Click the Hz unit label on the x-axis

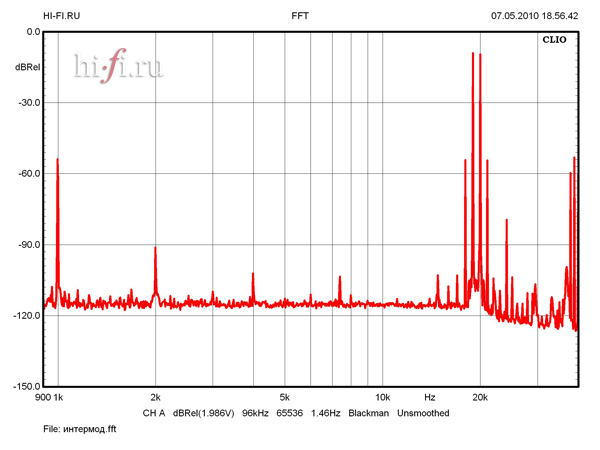pos(430,397)
